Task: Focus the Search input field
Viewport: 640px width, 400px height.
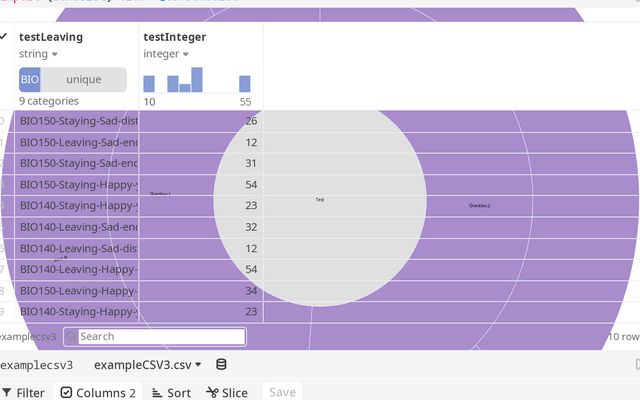Action: pyautogui.click(x=160, y=337)
